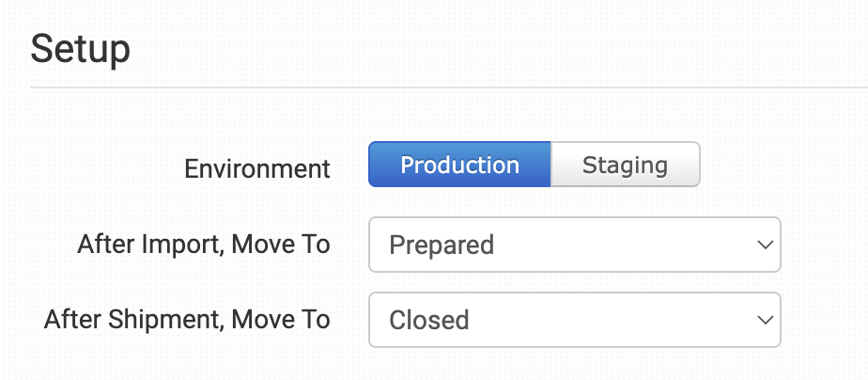Click the divider line under Setup
The image size is (868, 380).
click(447, 87)
